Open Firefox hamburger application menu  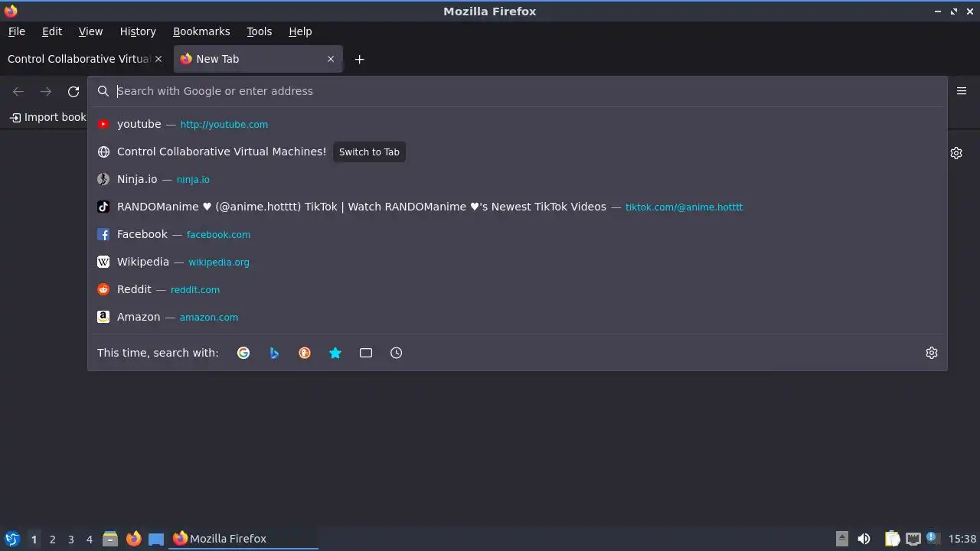coord(962,91)
